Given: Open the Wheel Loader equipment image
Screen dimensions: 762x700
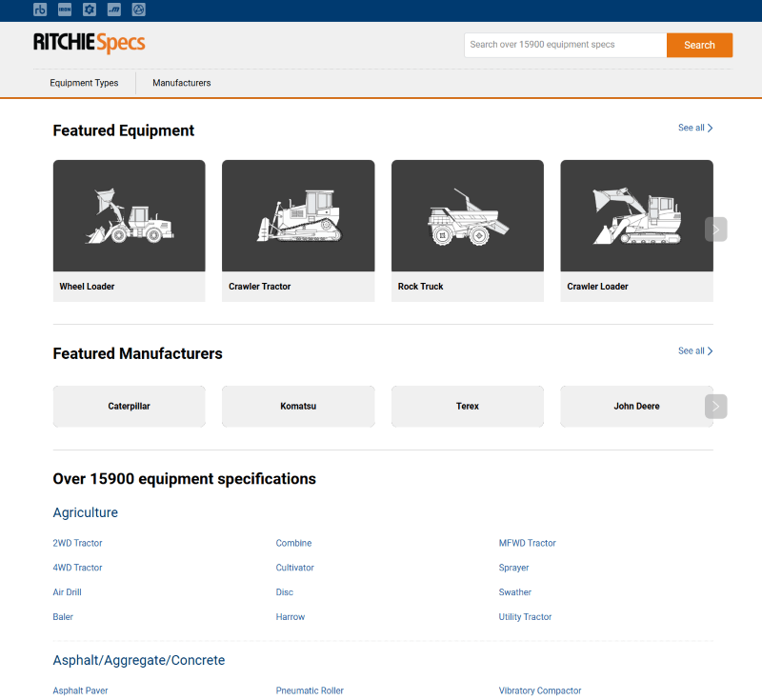Looking at the screenshot, I should click(129, 216).
